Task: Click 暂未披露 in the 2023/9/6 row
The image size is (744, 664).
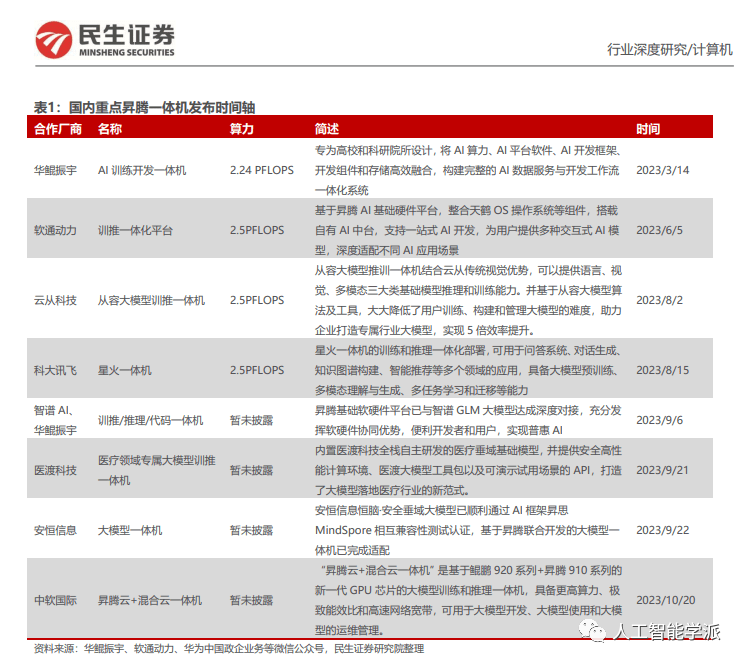Action: pyautogui.click(x=251, y=420)
